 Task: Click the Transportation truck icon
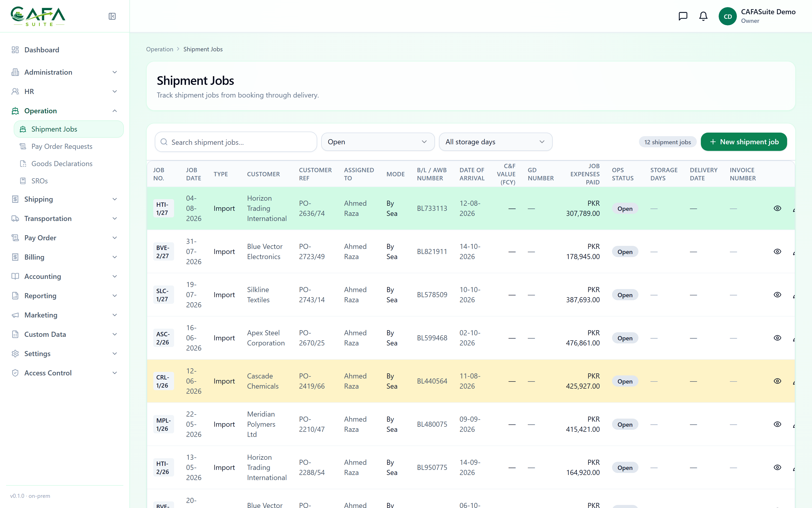tap(15, 218)
